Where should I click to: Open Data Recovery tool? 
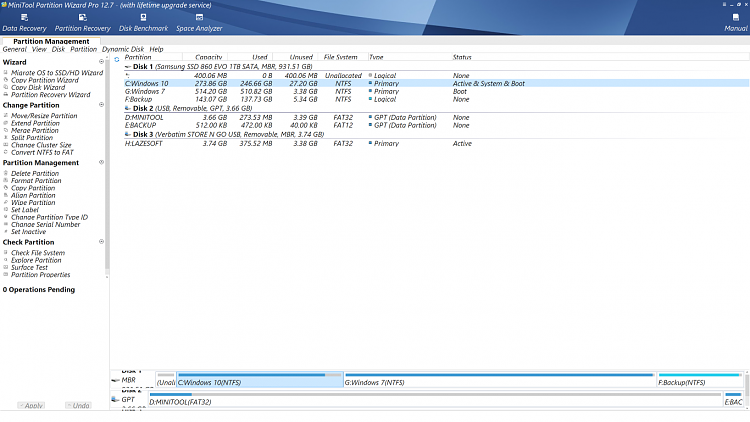[x=24, y=22]
